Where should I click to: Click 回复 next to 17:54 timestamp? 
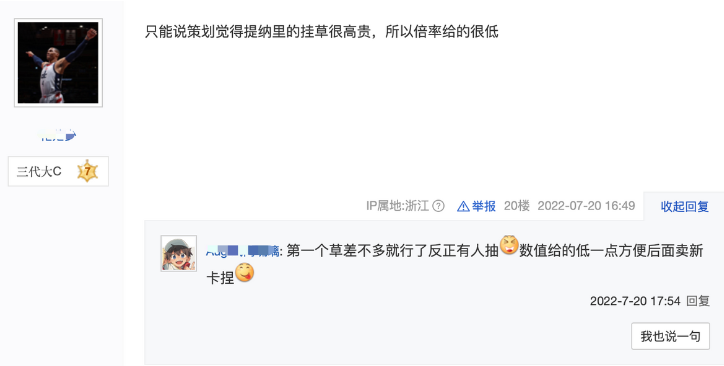(x=698, y=301)
